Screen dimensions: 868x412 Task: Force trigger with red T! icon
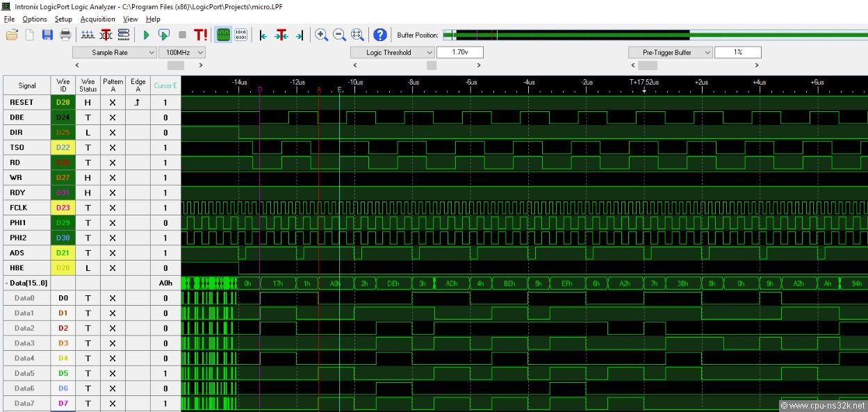coord(200,35)
